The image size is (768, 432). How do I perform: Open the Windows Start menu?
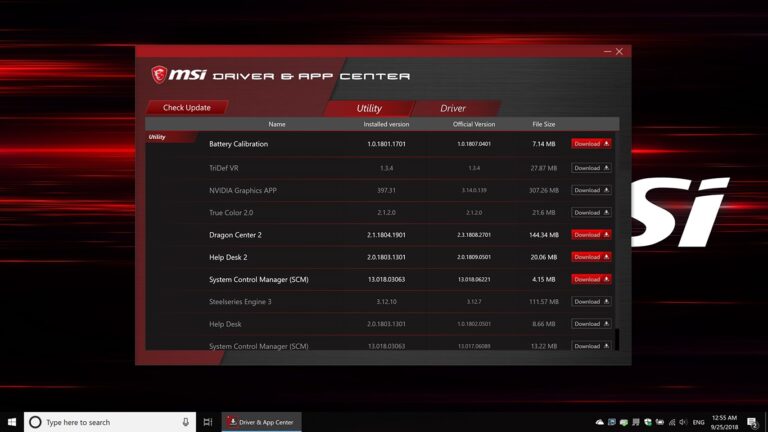click(x=12, y=422)
